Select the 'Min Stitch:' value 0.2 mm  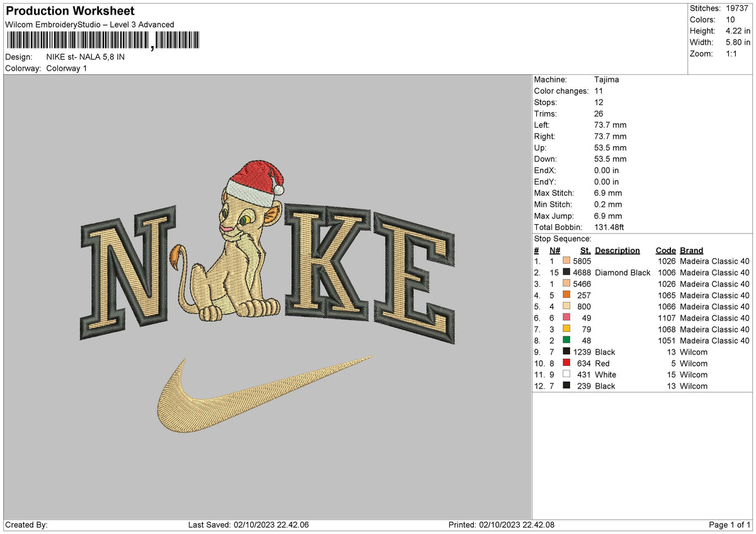coord(608,205)
